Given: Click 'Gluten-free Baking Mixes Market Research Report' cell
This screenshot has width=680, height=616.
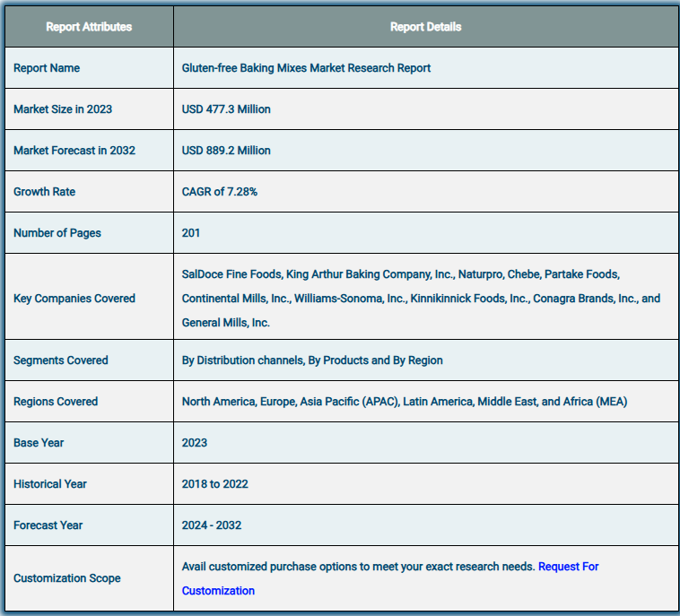Looking at the screenshot, I should [x=306, y=68].
